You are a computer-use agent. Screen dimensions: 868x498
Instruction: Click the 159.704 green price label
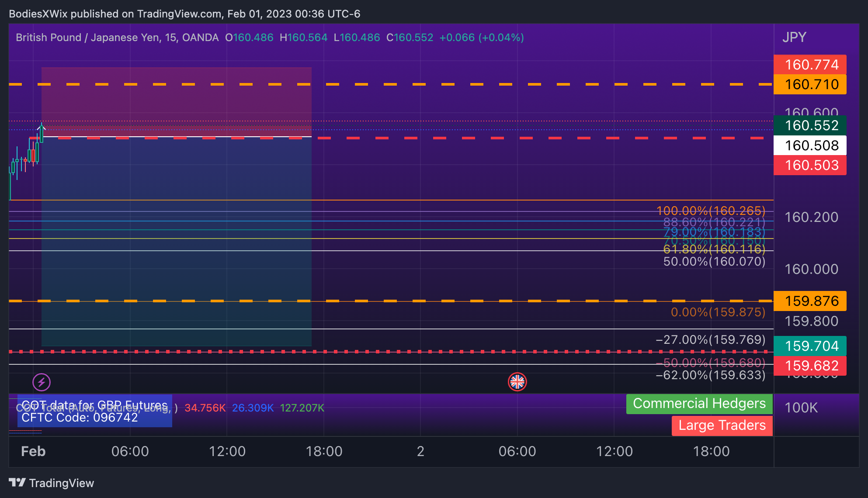(x=810, y=346)
